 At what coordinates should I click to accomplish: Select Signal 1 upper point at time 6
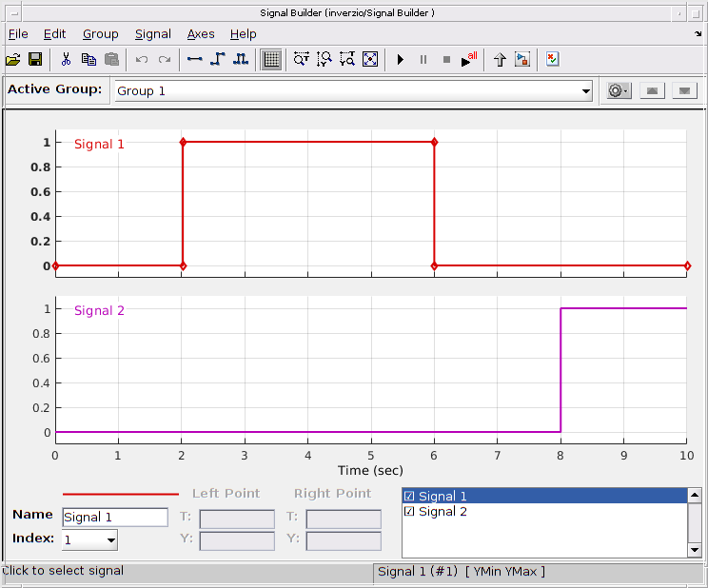(434, 143)
